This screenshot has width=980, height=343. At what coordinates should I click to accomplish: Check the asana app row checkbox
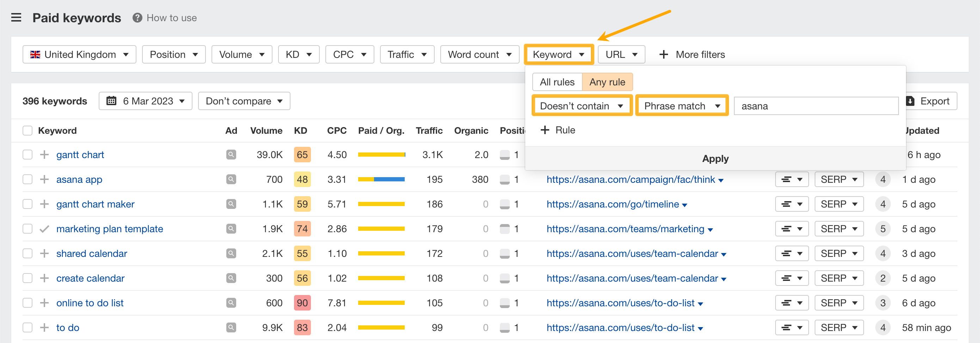pos(27,179)
